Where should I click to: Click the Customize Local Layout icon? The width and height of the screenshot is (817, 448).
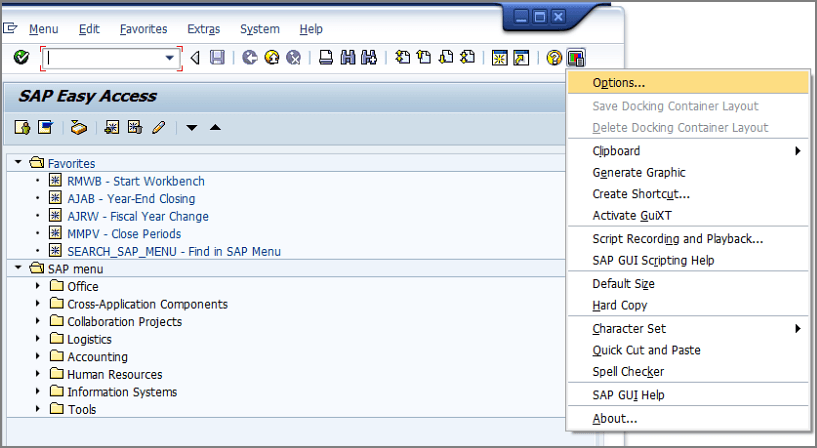coord(576,57)
